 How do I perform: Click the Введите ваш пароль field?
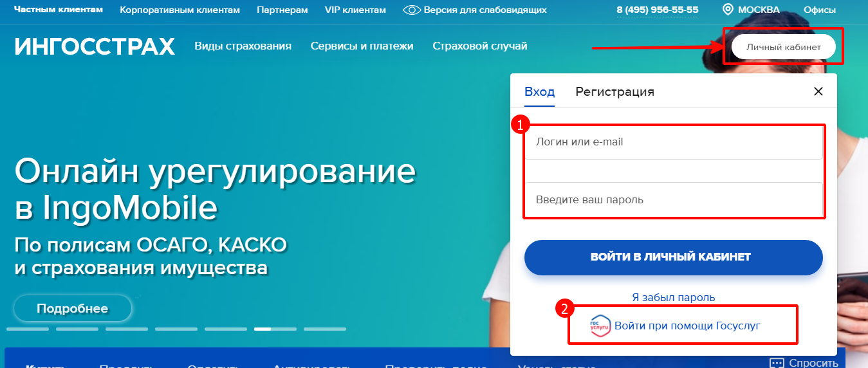pos(674,199)
